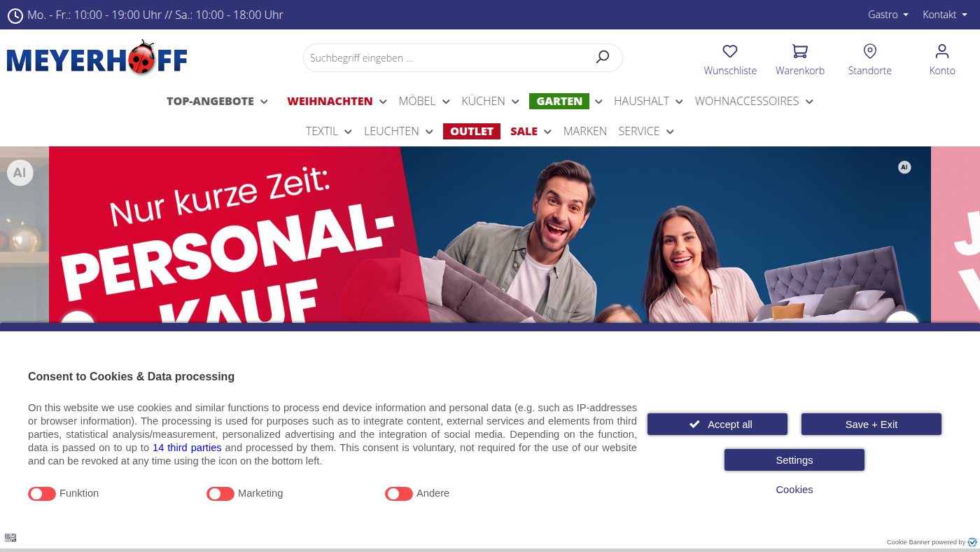
Task: Click the AI badge on the banner's left edge
Action: [20, 172]
